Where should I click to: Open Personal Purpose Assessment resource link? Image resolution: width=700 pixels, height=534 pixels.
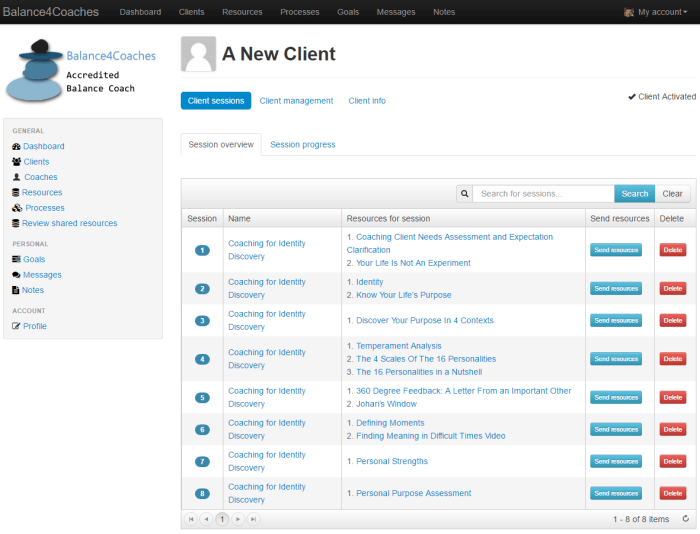coord(413,493)
